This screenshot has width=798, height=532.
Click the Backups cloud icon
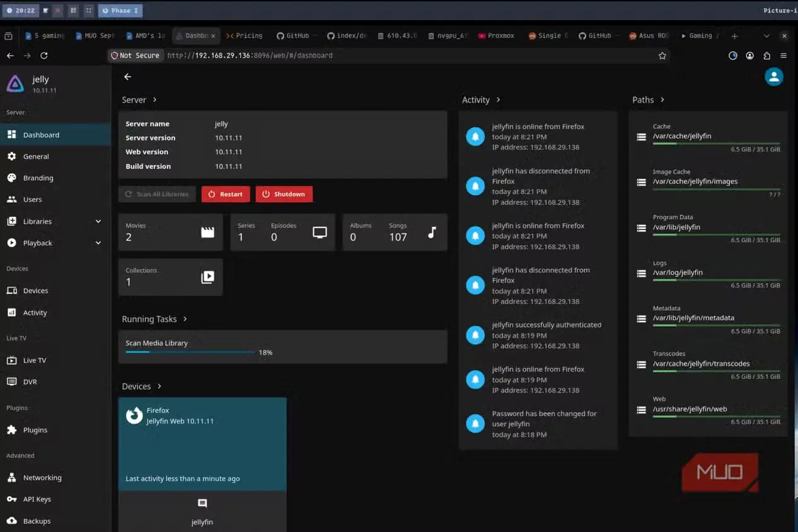[x=11, y=521]
